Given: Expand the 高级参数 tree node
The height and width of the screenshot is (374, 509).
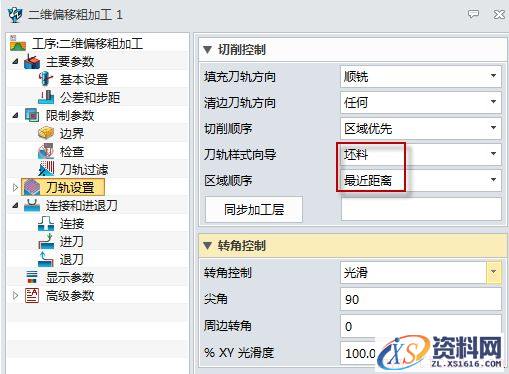Looking at the screenshot, I should 15,296.
